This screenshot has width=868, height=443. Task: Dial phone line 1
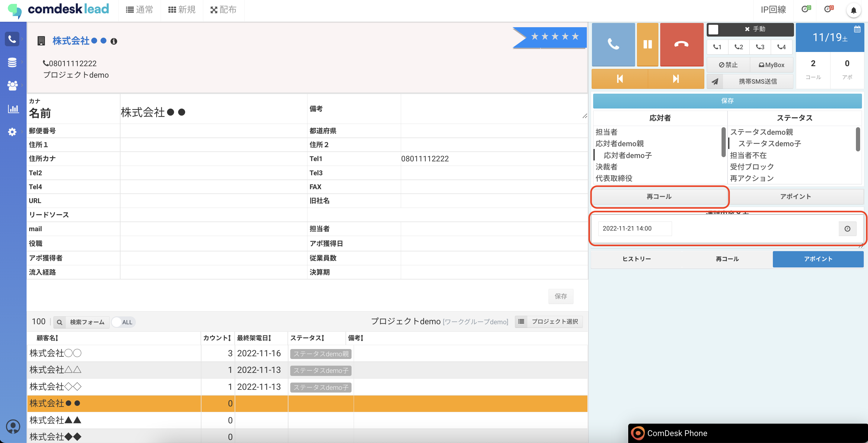pyautogui.click(x=717, y=47)
